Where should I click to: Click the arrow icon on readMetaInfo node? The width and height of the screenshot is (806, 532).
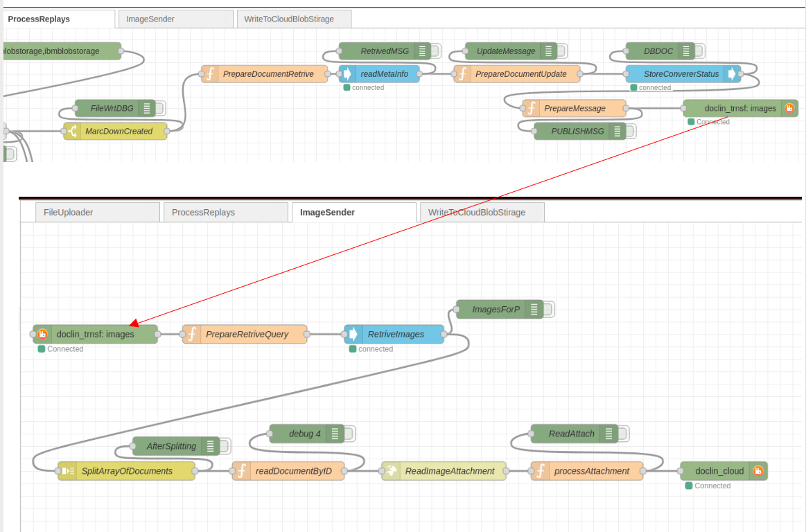click(x=347, y=74)
